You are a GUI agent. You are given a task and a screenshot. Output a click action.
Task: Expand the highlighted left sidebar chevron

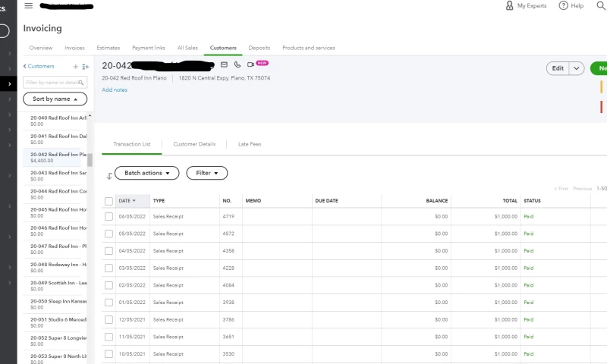coord(9,84)
